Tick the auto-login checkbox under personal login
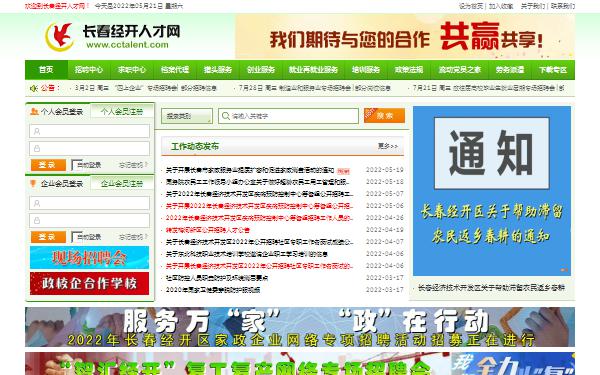 pyautogui.click(x=74, y=165)
